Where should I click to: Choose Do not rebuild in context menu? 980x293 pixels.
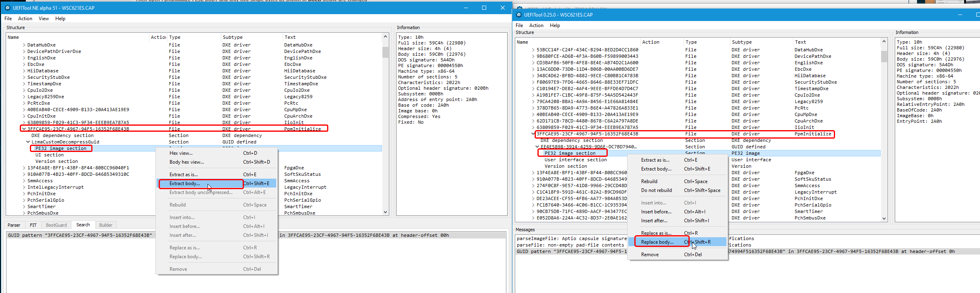(678, 190)
